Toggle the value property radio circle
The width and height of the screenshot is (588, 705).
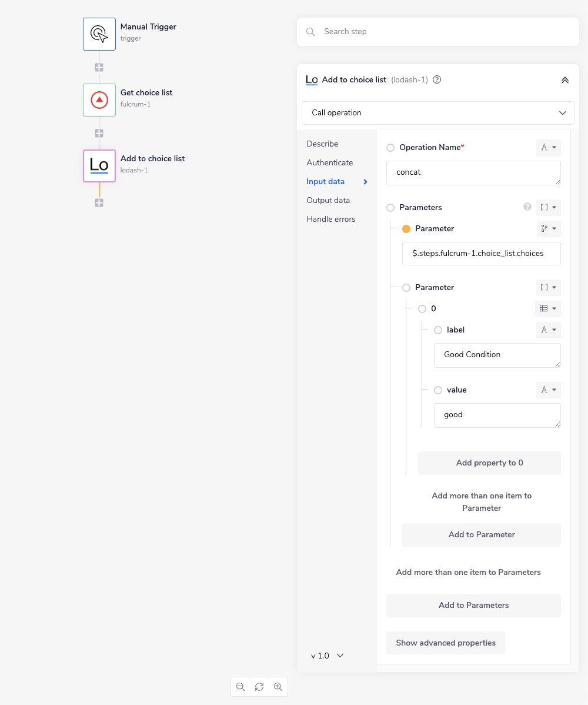[438, 390]
